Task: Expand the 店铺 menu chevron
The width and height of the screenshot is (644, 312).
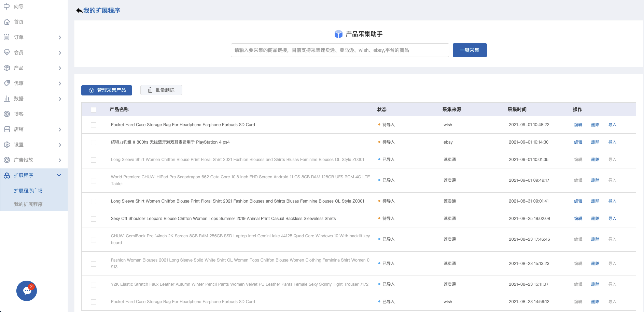Action: [60, 130]
